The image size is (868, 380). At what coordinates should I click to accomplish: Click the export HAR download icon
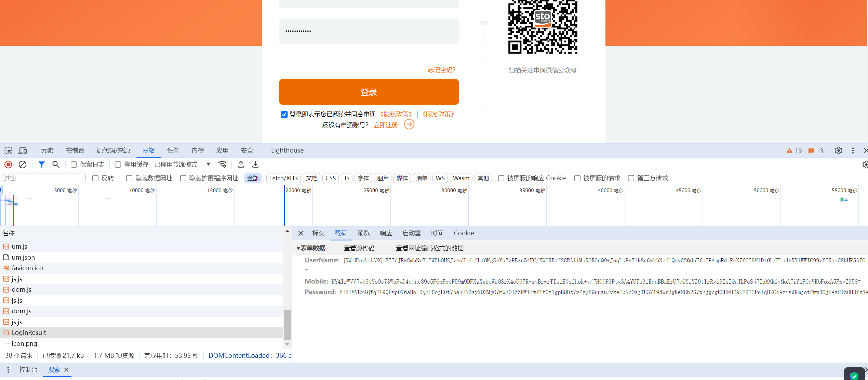click(x=255, y=165)
